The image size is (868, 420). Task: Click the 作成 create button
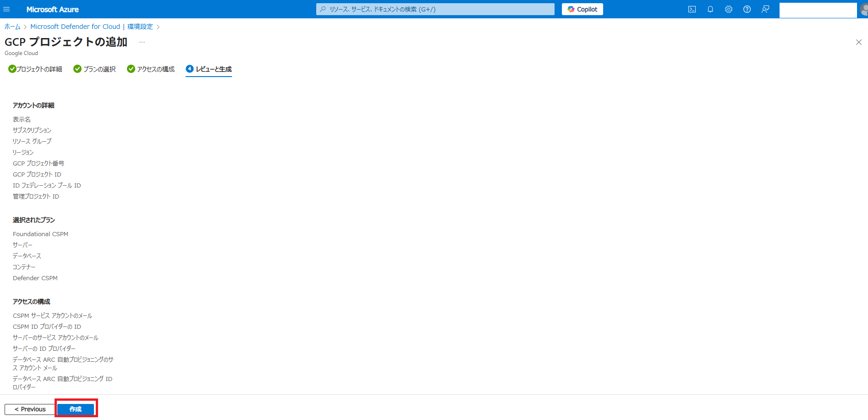pyautogui.click(x=76, y=409)
